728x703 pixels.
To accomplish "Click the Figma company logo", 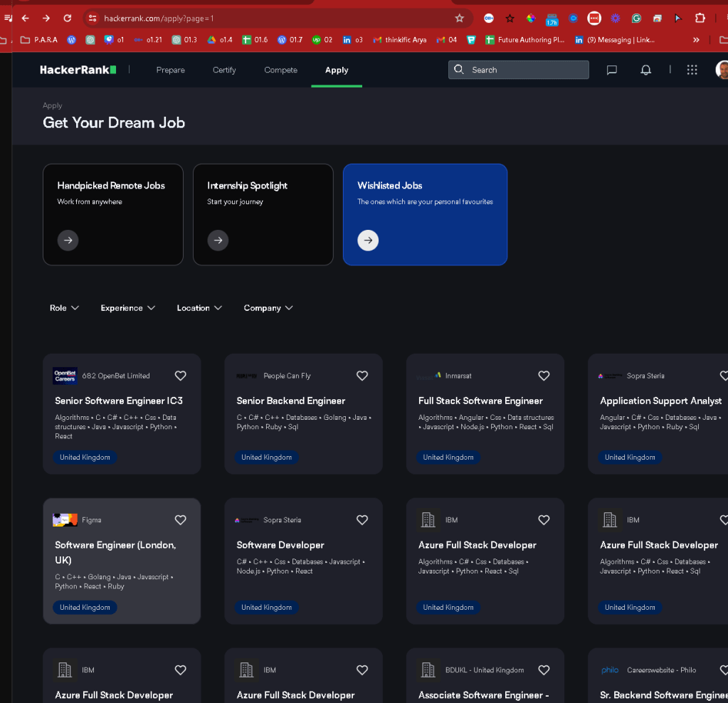I will (65, 520).
